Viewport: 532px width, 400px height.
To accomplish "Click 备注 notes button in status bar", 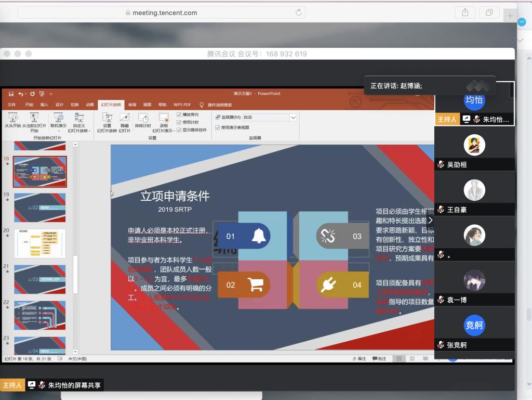I will pos(359,358).
